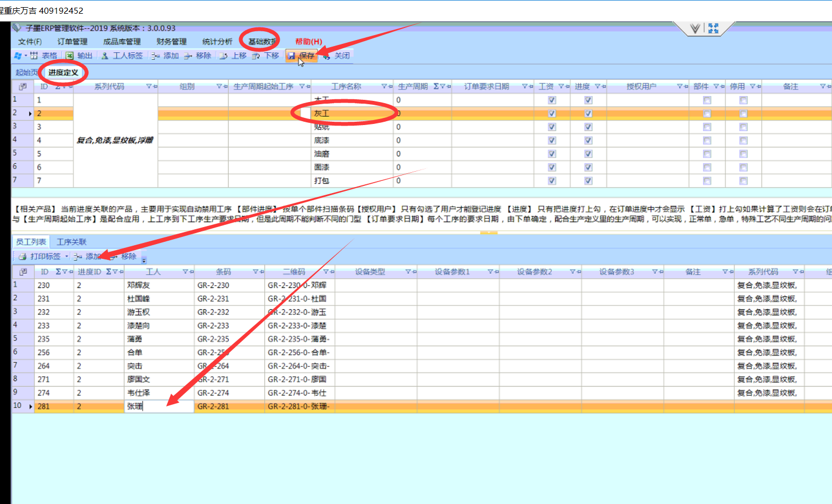Open filter dropdown on 工人 column
Viewport: 832px width, 504px height.
185,272
